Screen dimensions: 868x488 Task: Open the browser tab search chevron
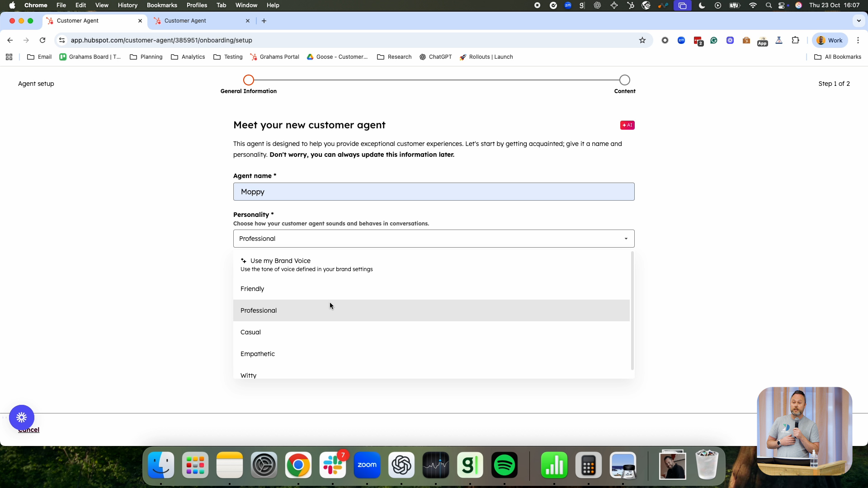tap(859, 21)
